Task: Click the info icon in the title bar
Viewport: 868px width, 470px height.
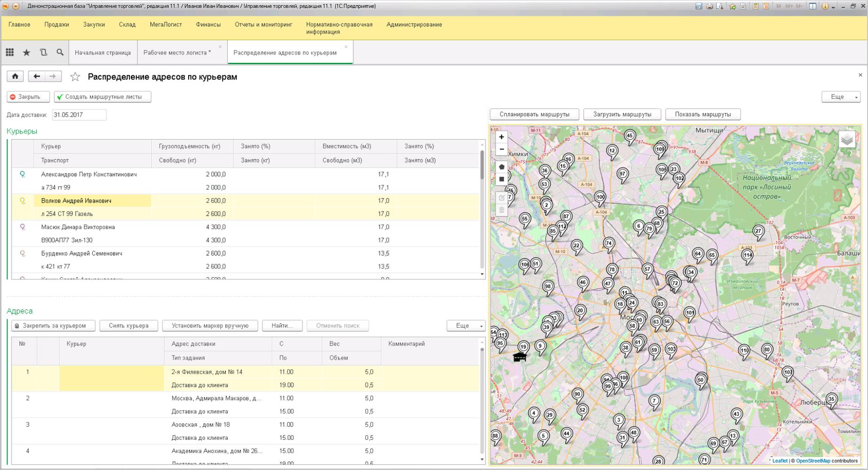Action: pos(825,6)
